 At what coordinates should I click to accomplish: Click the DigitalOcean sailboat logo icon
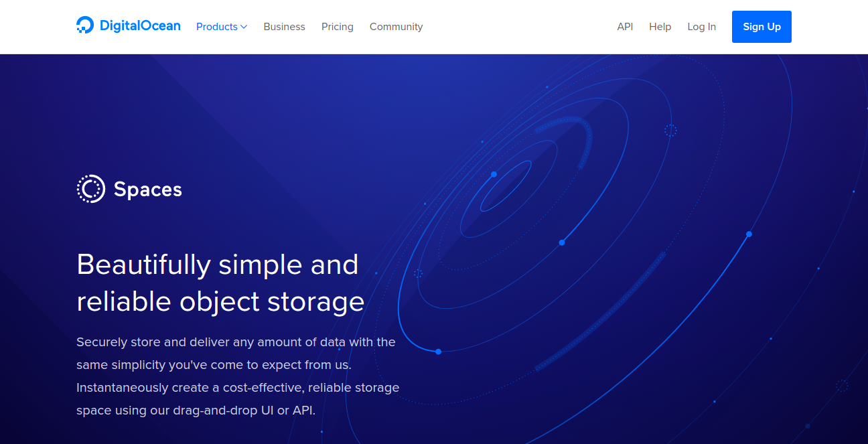(84, 25)
